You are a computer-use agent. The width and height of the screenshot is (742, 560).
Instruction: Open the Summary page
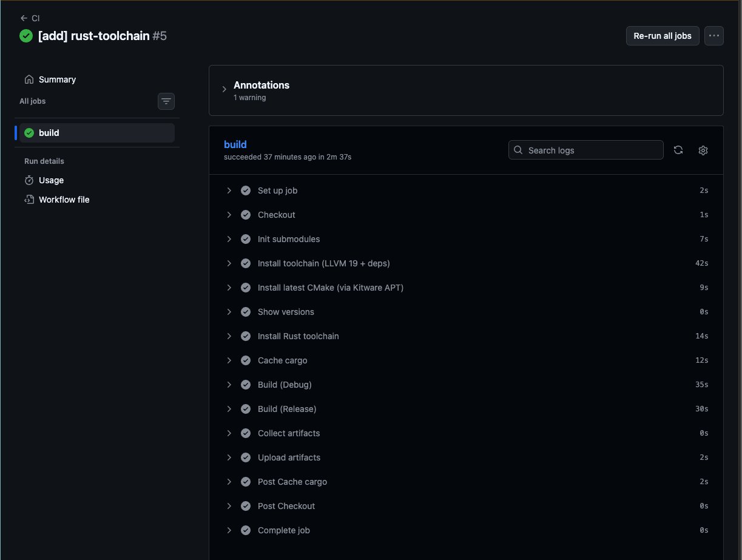(57, 79)
